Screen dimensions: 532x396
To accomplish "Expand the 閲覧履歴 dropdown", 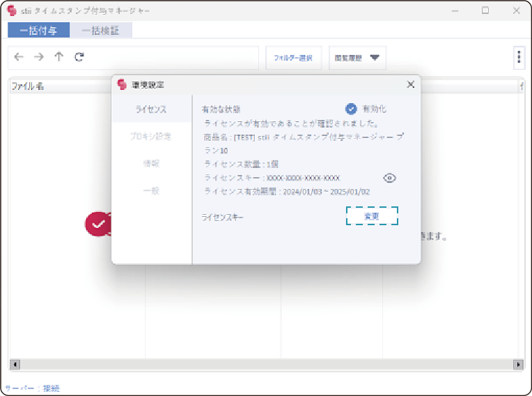I will [x=357, y=59].
